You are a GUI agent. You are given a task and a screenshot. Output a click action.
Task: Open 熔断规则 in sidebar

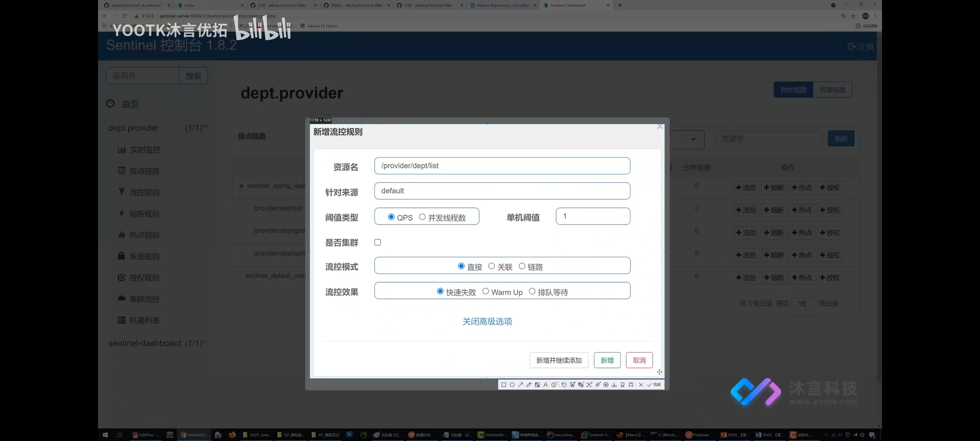tap(139, 214)
